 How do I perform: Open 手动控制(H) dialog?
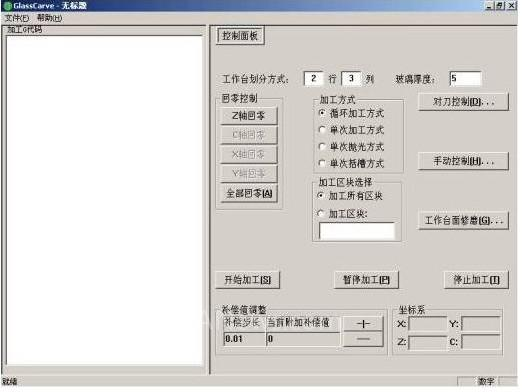click(x=463, y=161)
